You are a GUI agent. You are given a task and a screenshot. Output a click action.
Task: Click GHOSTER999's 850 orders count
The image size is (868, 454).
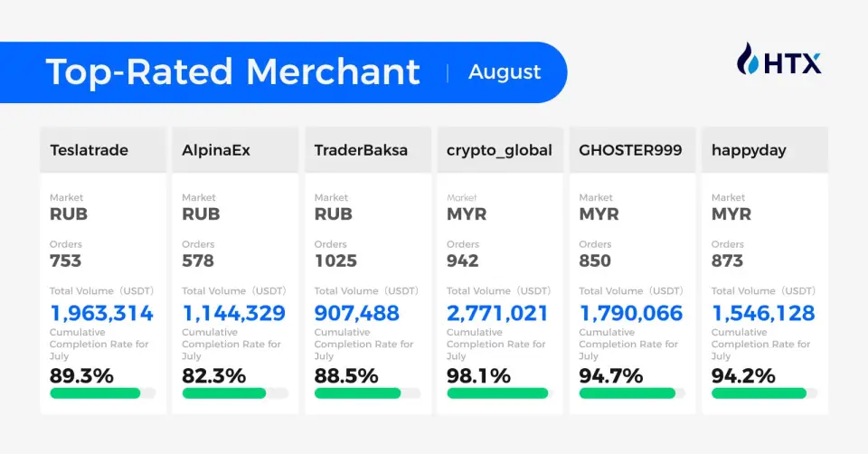click(595, 261)
